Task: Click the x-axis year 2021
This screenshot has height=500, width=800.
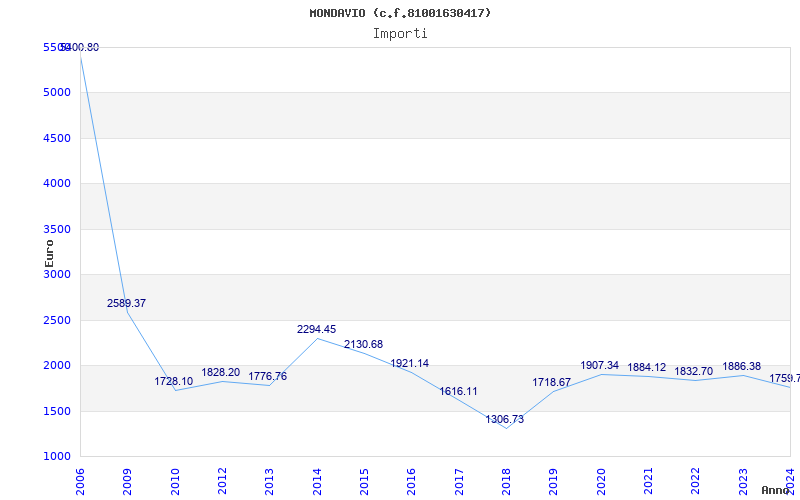Action: click(648, 482)
